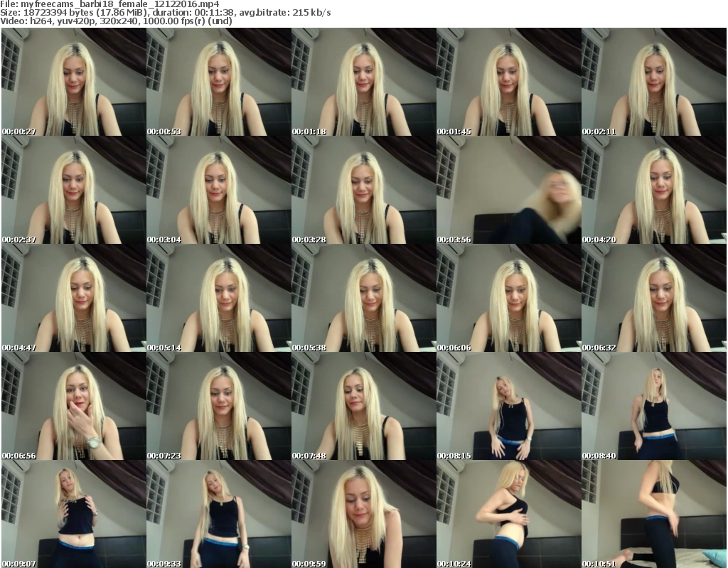Select the blurred frame at 00:03:56
The image size is (728, 568).
point(509,190)
